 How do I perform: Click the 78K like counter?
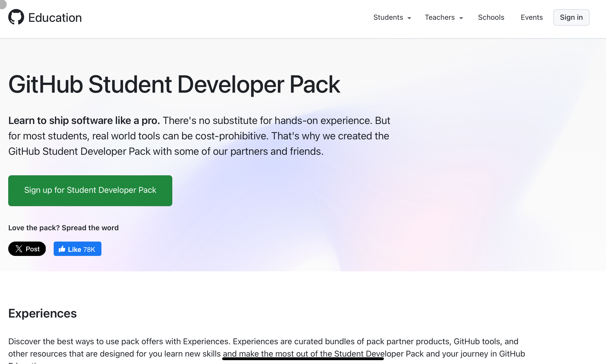(x=89, y=249)
